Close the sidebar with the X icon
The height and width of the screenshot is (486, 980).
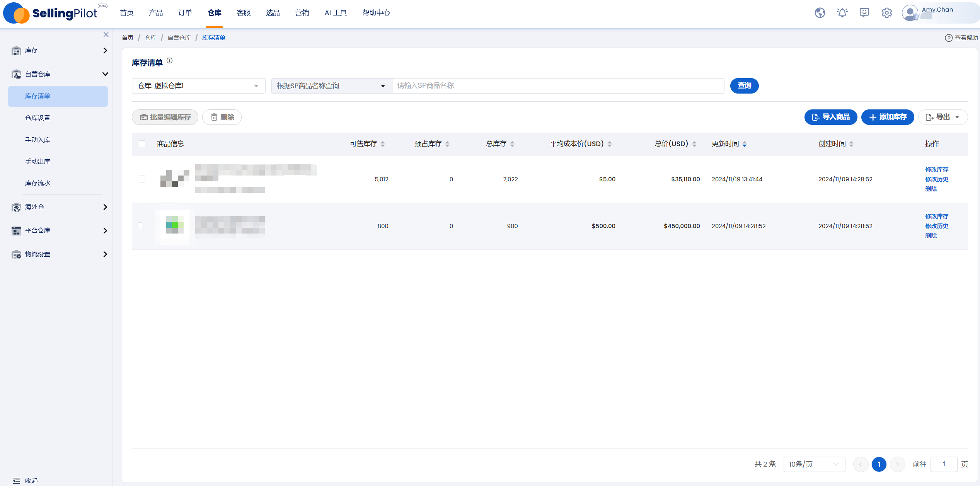[x=106, y=34]
